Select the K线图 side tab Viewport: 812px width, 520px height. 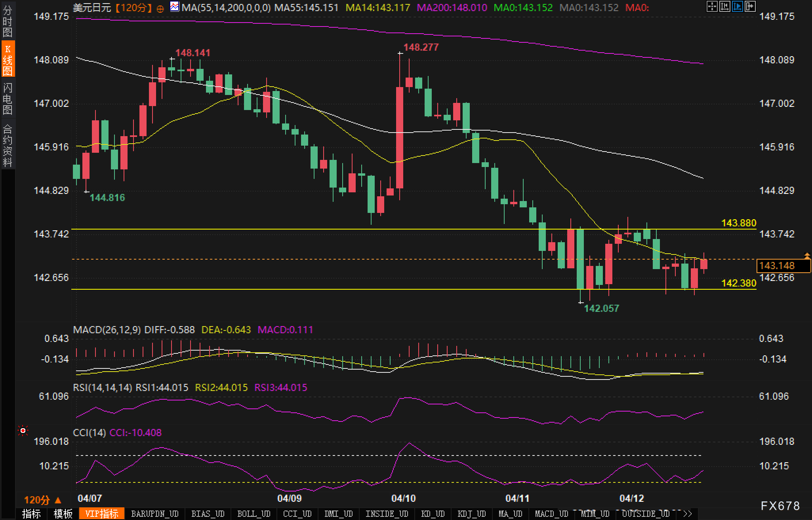pyautogui.click(x=8, y=59)
